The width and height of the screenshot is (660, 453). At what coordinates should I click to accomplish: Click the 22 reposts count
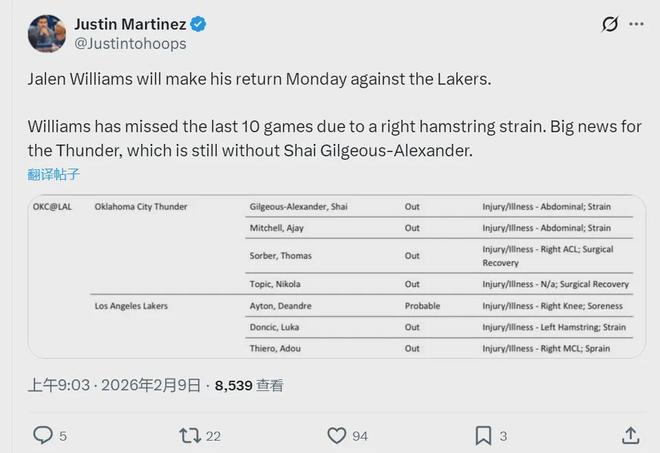coord(213,435)
